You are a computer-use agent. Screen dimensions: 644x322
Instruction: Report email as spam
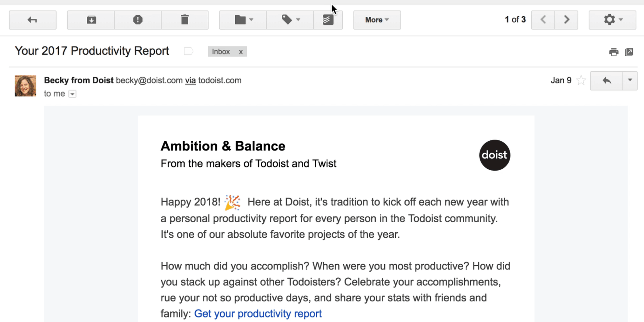tap(138, 20)
